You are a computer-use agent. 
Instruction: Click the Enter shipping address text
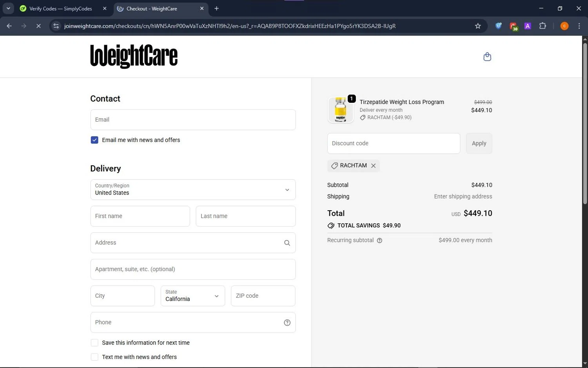463,197
